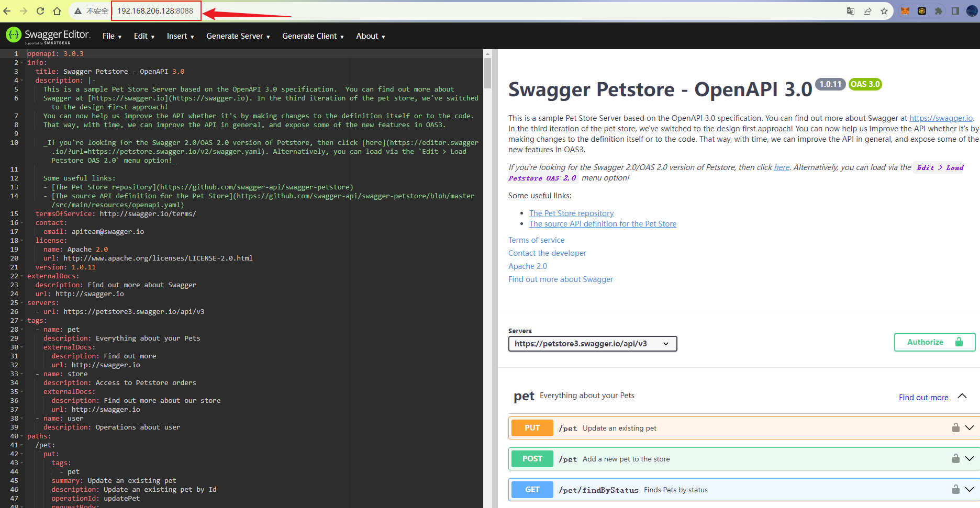Image resolution: width=980 pixels, height=508 pixels.
Task: Open the File menu
Action: click(112, 36)
